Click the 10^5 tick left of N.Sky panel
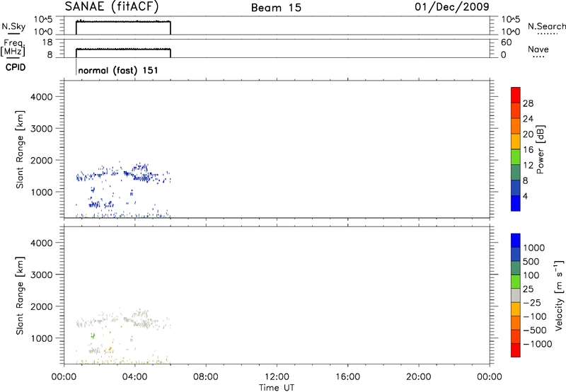 pos(43,19)
